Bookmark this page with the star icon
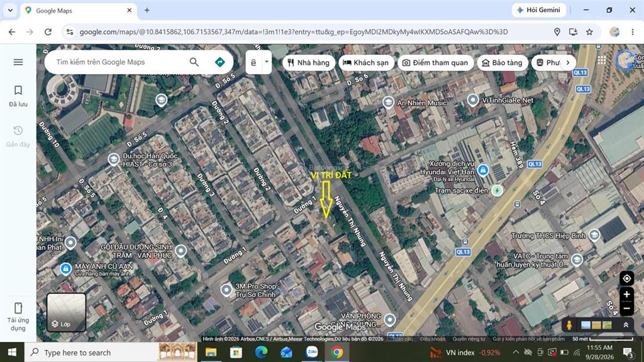 [x=589, y=32]
